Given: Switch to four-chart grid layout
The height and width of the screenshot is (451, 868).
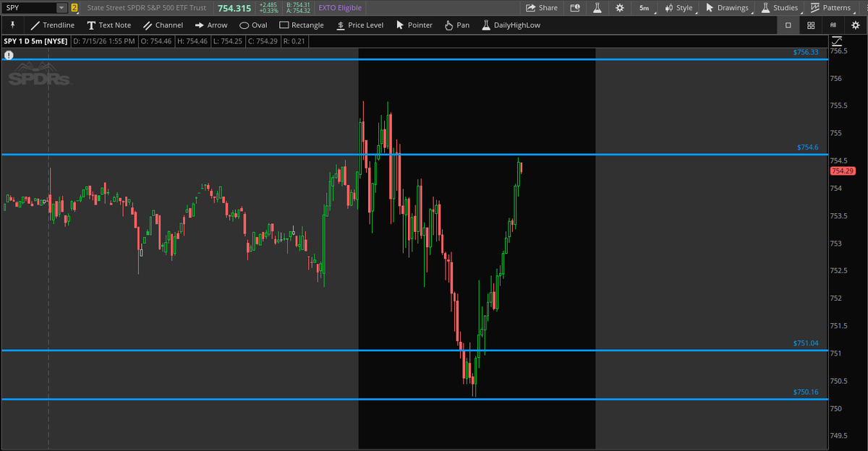Looking at the screenshot, I should (x=811, y=25).
